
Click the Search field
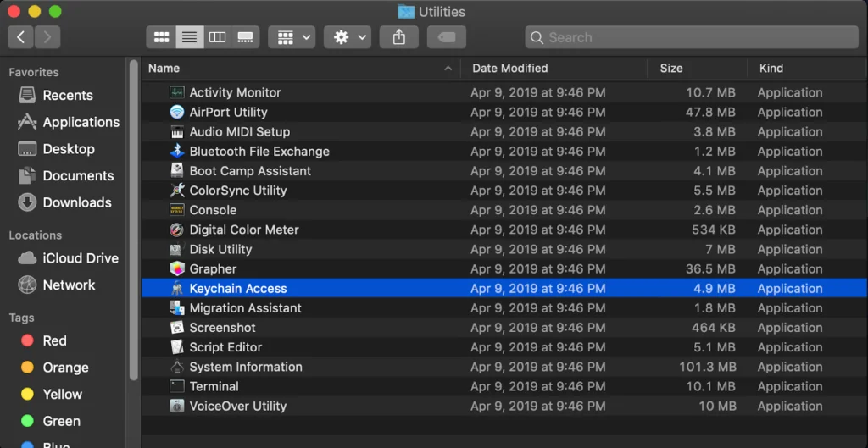point(692,37)
